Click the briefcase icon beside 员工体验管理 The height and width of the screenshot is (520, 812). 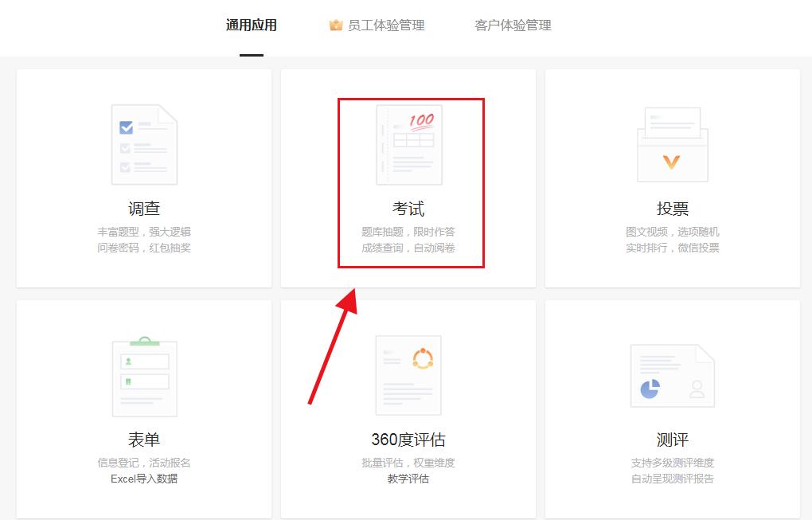click(x=334, y=24)
